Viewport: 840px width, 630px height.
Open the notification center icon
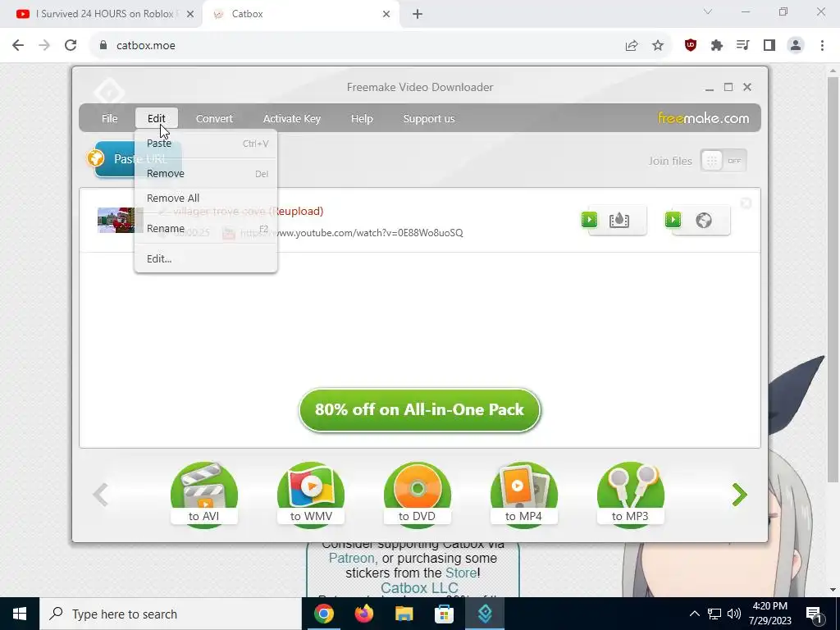814,614
